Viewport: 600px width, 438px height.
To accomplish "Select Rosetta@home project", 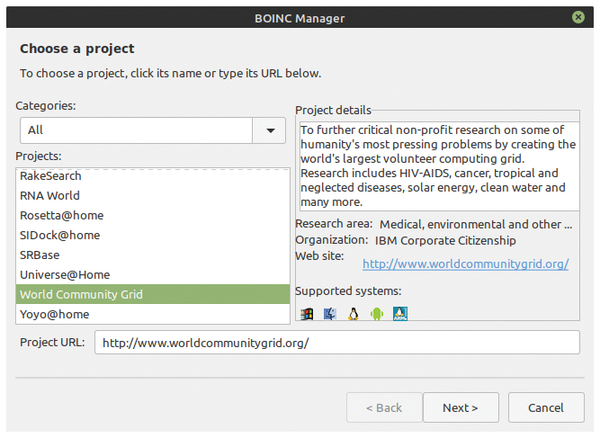I will (x=153, y=215).
